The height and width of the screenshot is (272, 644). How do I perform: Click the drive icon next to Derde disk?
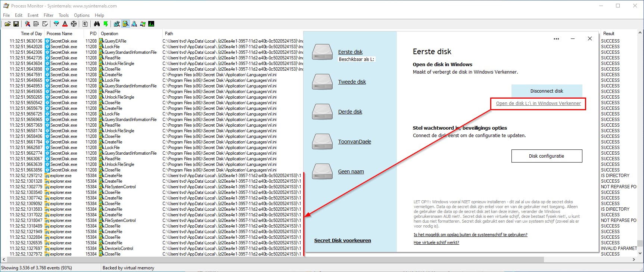pos(322,112)
